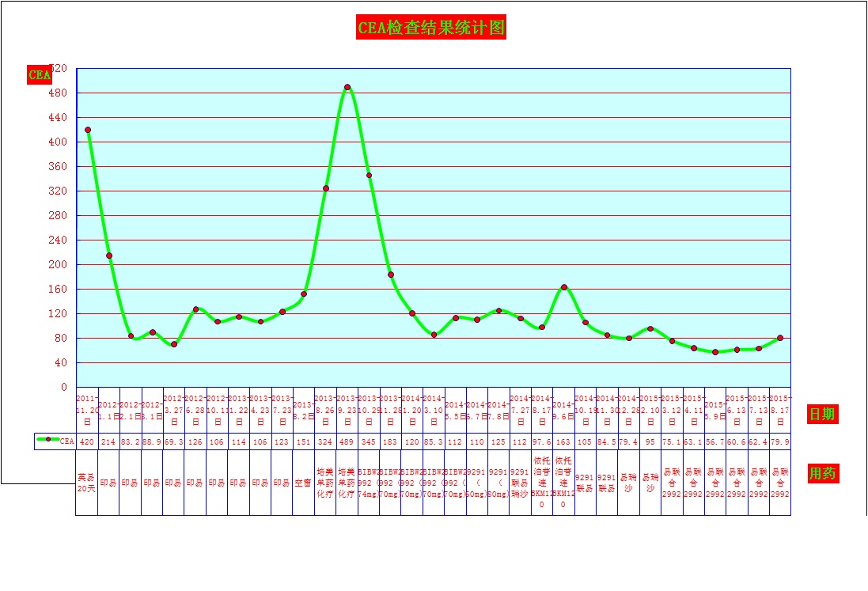
Task: Select the table cell with value 79.4
Action: click(628, 441)
